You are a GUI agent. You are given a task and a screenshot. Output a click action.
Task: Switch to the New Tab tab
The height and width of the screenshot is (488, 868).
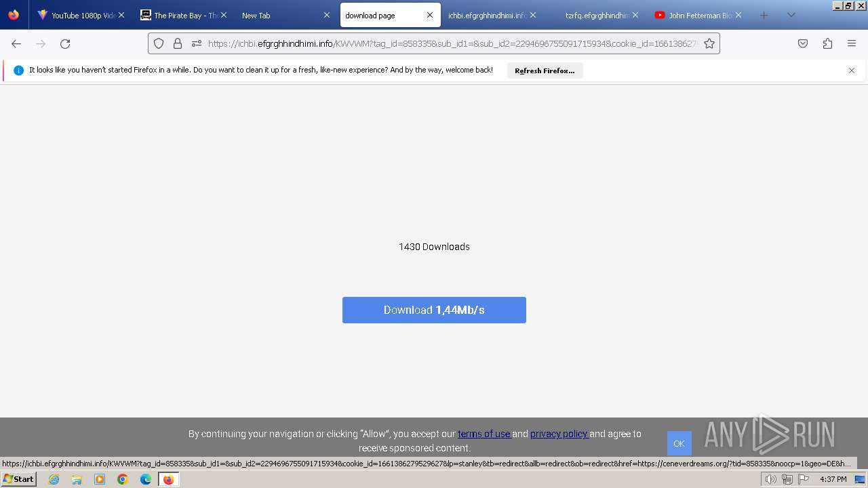(285, 15)
